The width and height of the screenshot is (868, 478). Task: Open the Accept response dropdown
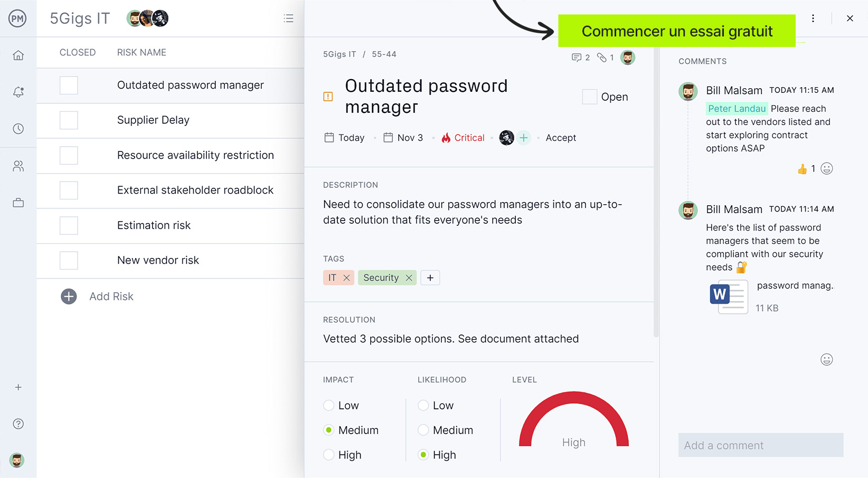tap(561, 138)
